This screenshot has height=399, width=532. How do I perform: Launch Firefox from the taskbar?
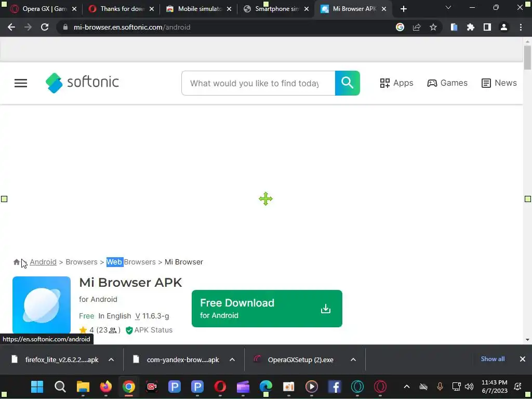(x=106, y=387)
